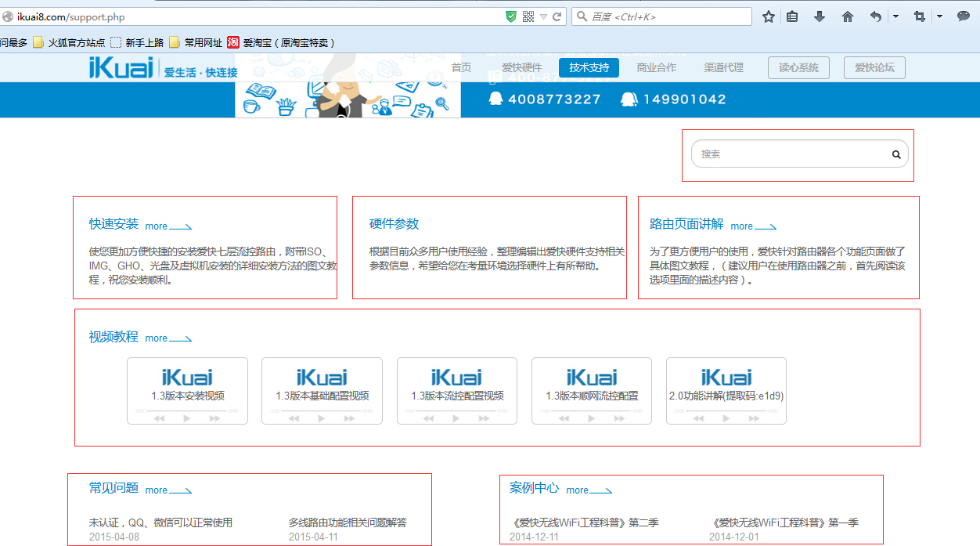Screen dimensions: 980x546
Task: Open article 多线路由功能相关问题解答
Action: 348,522
